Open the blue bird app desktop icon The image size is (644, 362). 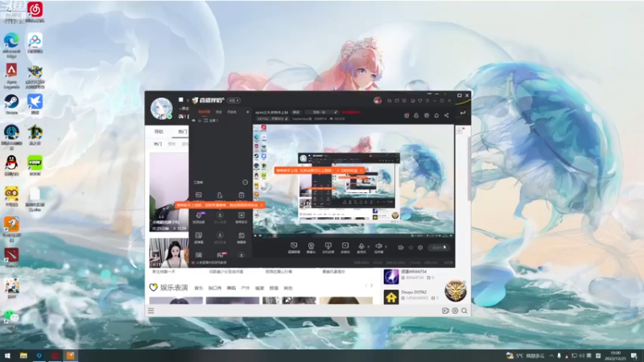pos(35,104)
